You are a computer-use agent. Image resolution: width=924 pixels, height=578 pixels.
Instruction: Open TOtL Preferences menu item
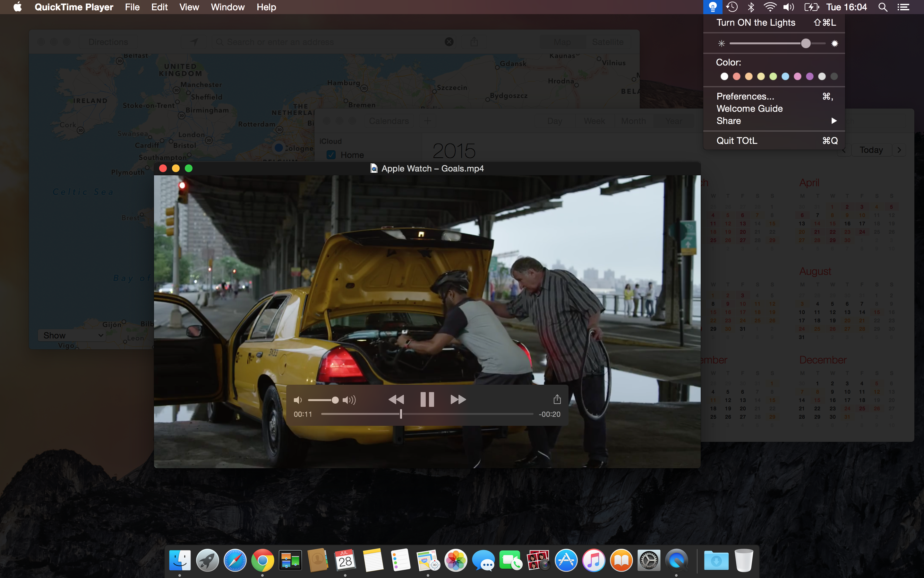774,96
